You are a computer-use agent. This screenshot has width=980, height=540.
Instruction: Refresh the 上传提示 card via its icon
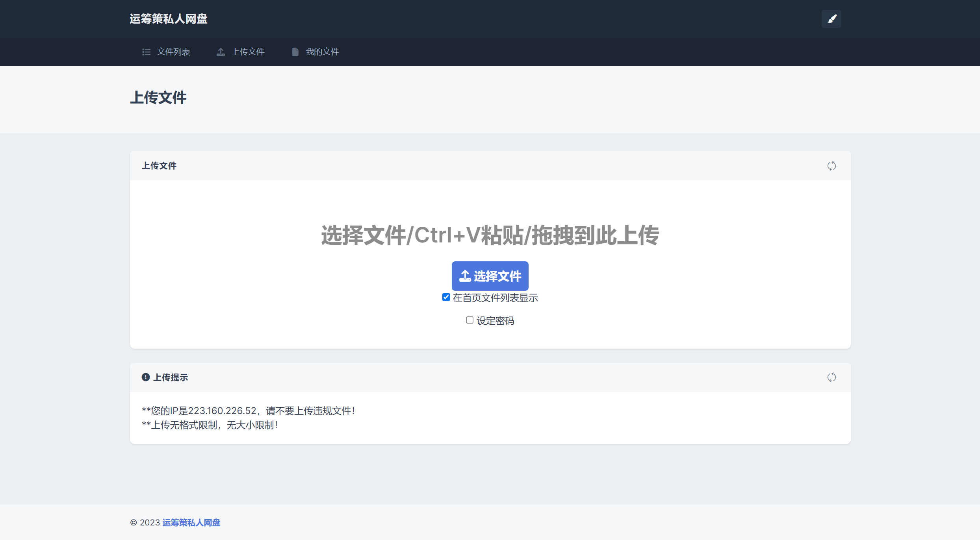point(831,377)
